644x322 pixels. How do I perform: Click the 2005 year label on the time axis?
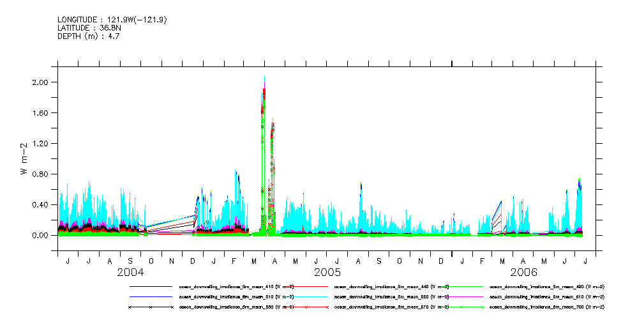pos(327,273)
